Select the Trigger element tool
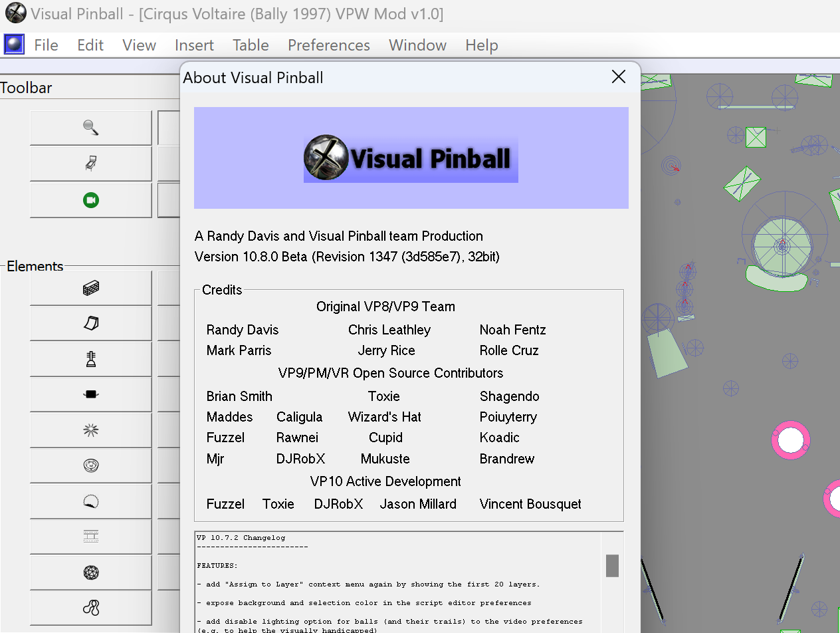Image resolution: width=840 pixels, height=633 pixels. [90, 501]
